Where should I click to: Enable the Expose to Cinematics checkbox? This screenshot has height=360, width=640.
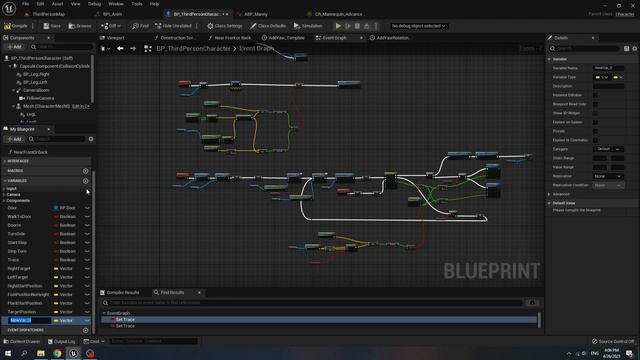click(x=595, y=140)
